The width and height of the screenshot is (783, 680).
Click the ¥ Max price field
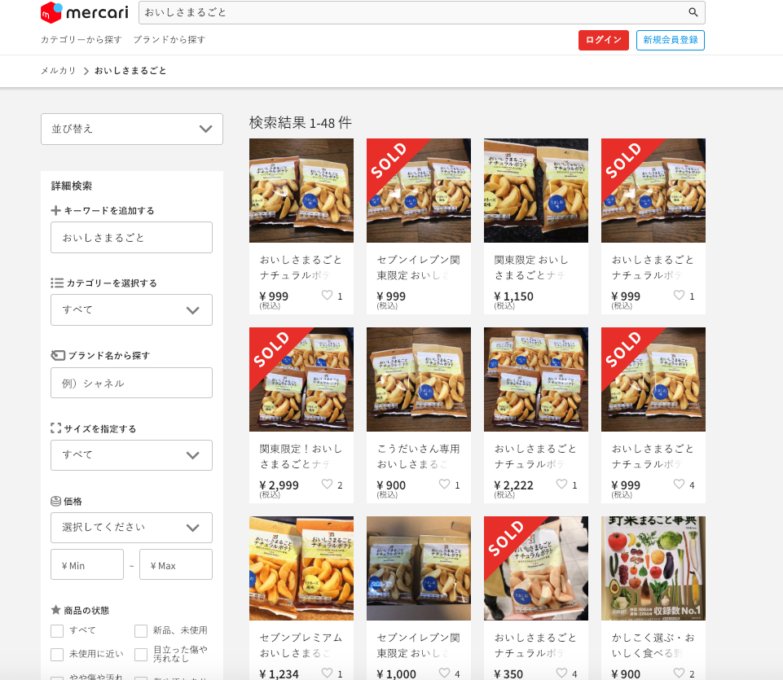pyautogui.click(x=176, y=565)
